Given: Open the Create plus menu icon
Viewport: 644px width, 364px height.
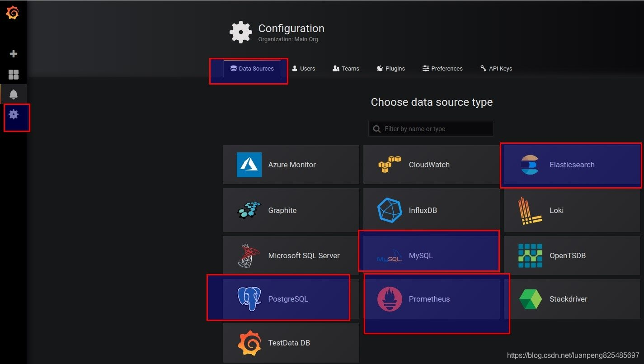Looking at the screenshot, I should (x=14, y=54).
